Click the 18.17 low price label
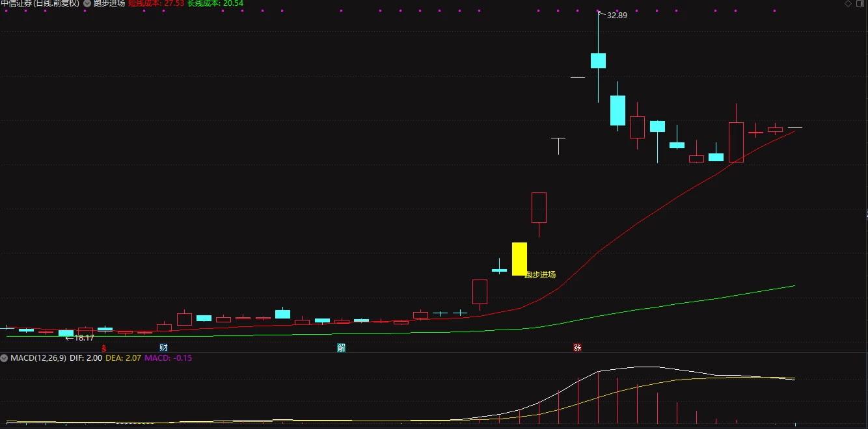The height and width of the screenshot is (429, 868). click(84, 338)
